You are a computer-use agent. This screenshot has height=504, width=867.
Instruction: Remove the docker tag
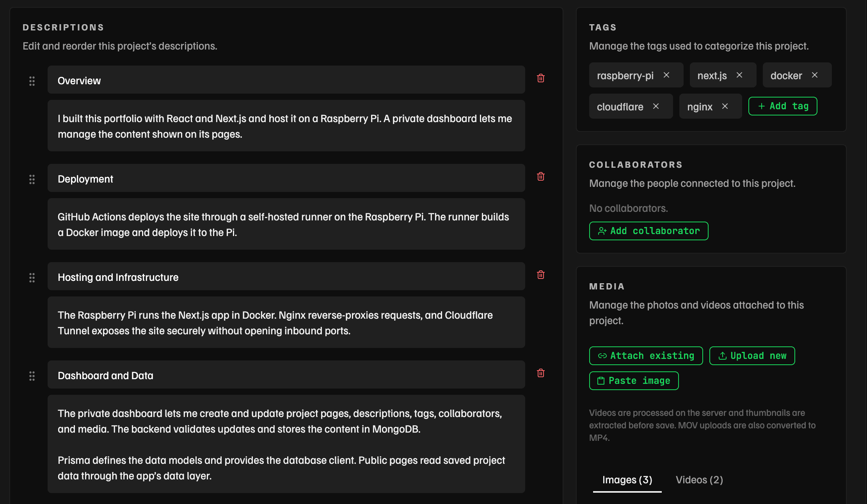click(x=815, y=75)
